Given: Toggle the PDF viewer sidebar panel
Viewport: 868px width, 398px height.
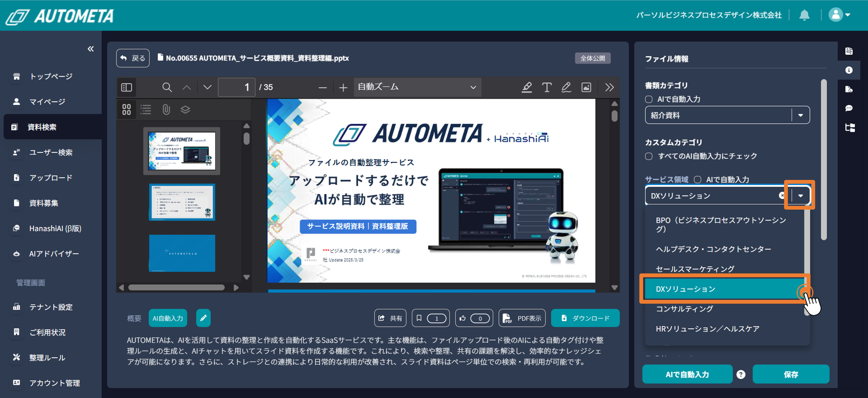Looking at the screenshot, I should point(126,87).
